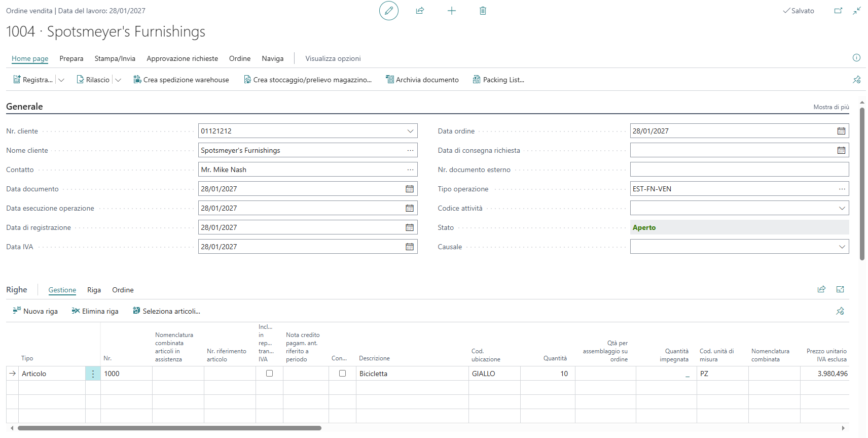Click Elimina riga button

point(95,311)
